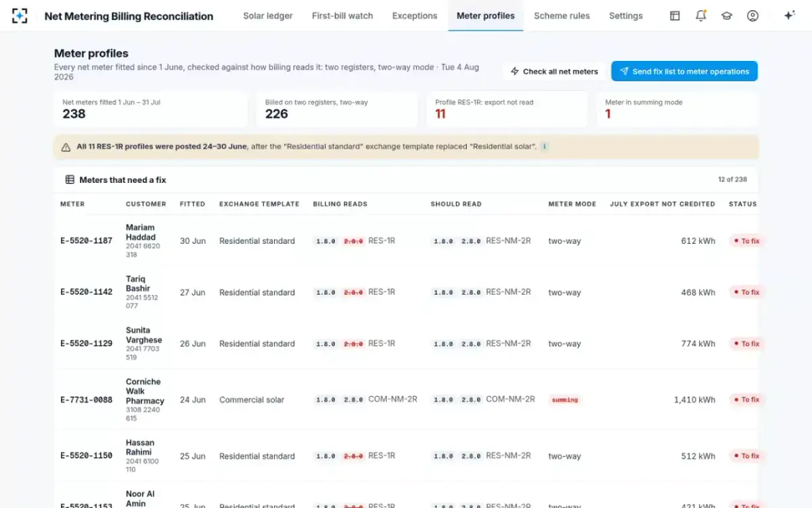Screen dimensions: 812x508
Task: Open the Meter in summing mode card
Action: [677, 109]
